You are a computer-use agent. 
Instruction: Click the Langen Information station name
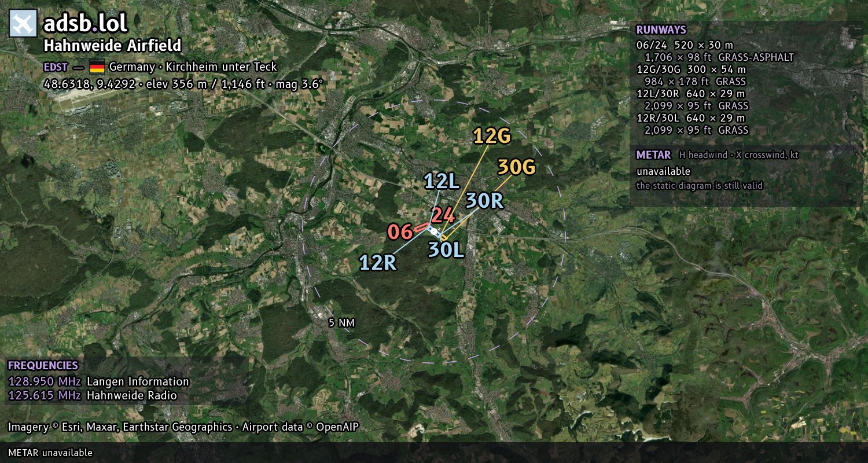[x=138, y=382]
